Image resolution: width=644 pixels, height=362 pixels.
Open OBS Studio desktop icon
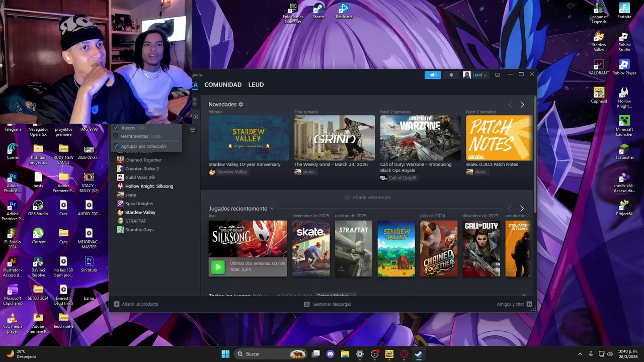(x=38, y=208)
